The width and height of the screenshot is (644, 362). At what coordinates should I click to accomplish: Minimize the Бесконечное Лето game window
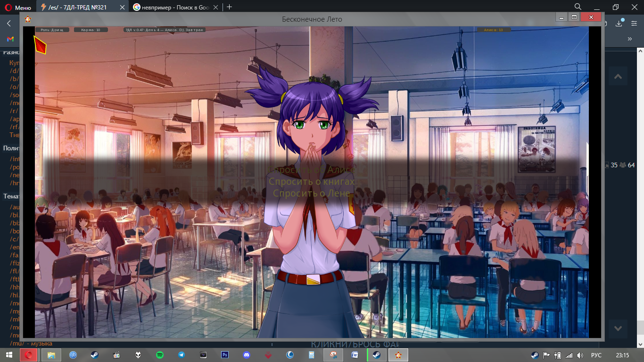click(x=561, y=17)
